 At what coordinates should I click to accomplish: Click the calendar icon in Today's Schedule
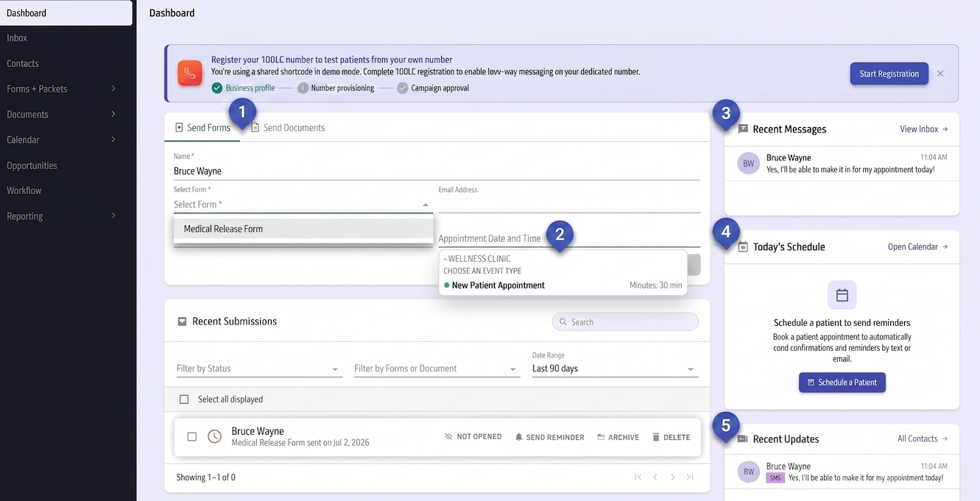(743, 247)
